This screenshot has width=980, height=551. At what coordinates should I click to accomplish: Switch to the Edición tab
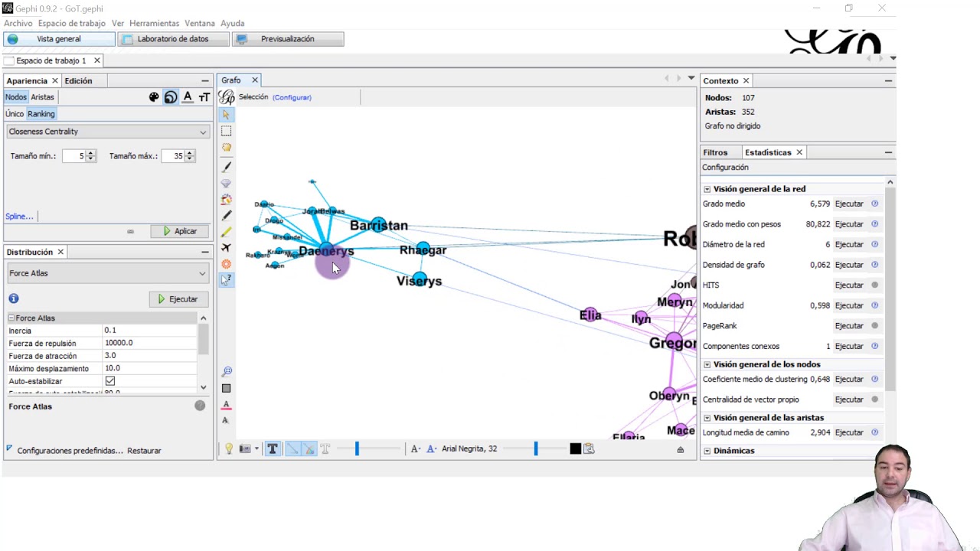(78, 81)
